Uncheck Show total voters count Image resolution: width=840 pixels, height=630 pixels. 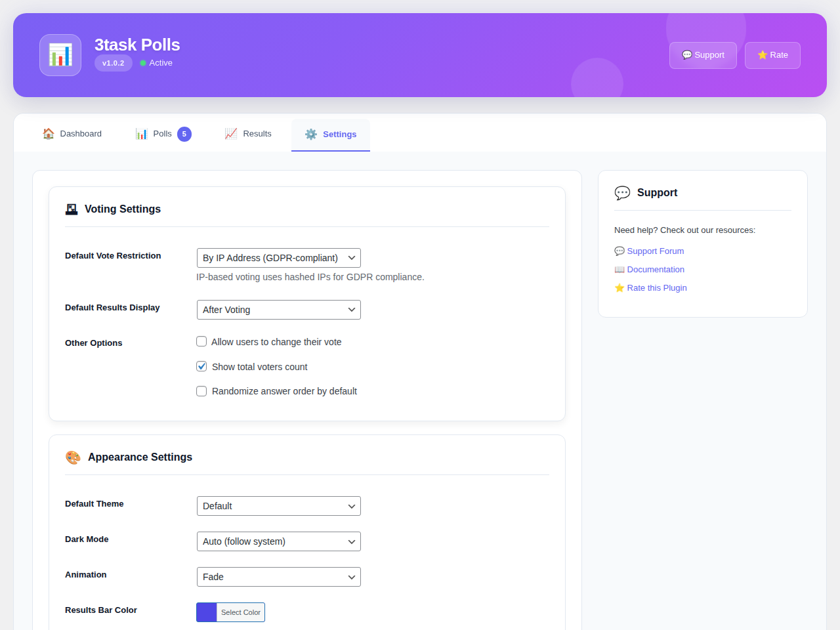coord(201,366)
